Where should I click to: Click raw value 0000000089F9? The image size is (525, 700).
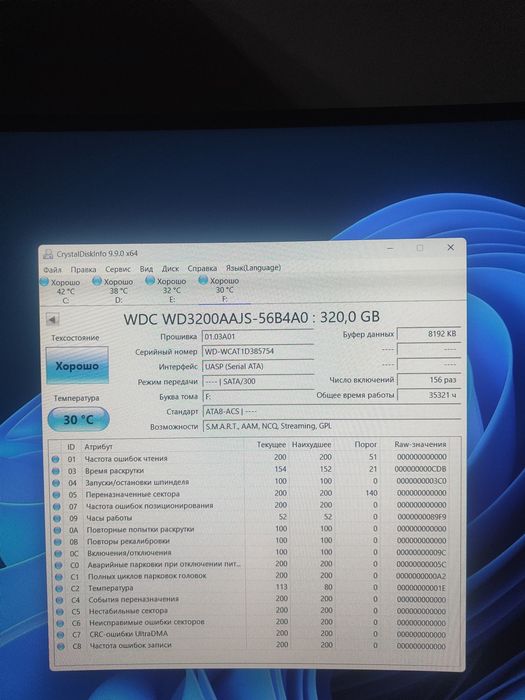(421, 517)
